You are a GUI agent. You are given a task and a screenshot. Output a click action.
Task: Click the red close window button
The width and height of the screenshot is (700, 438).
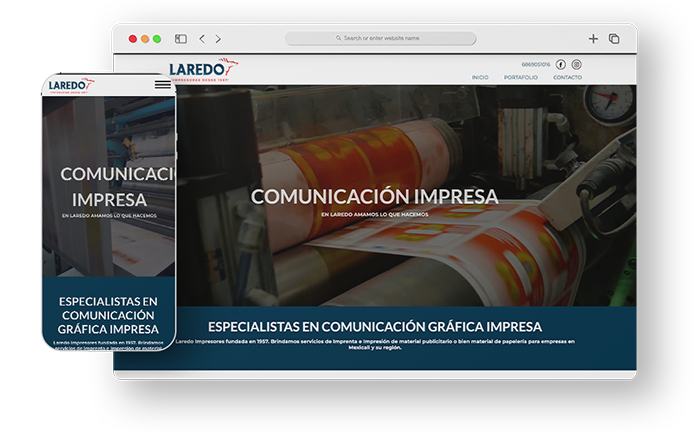133,39
